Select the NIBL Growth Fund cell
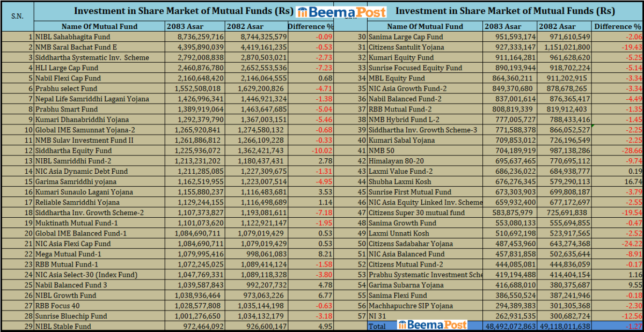 pyautogui.click(x=99, y=295)
